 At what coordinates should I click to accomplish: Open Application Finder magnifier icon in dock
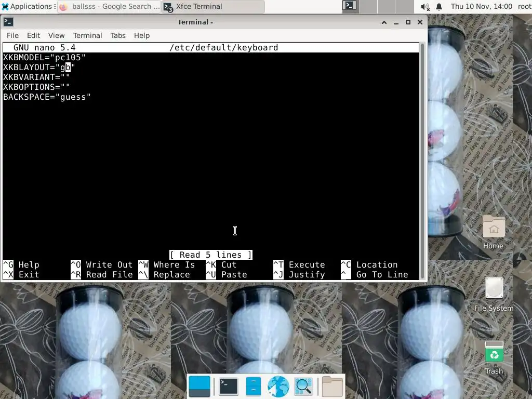point(303,387)
